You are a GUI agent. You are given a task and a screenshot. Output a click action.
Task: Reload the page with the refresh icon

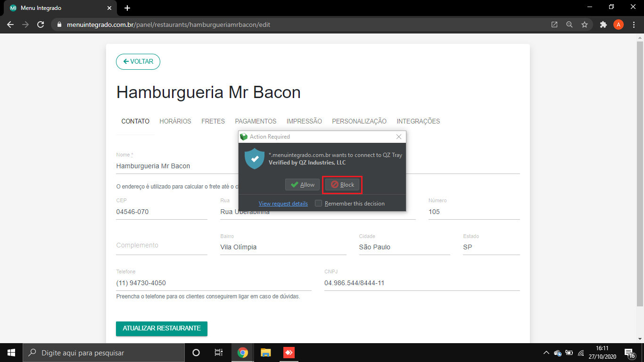41,25
